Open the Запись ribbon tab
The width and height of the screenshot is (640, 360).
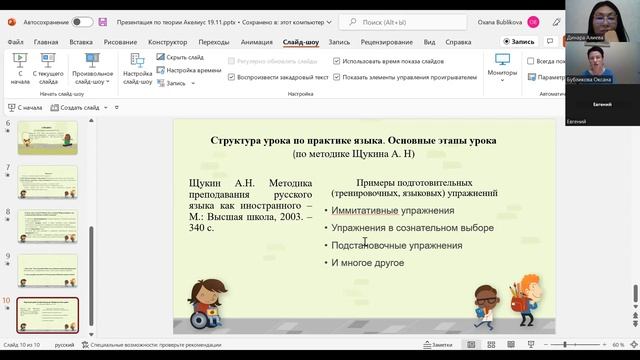[x=339, y=42]
